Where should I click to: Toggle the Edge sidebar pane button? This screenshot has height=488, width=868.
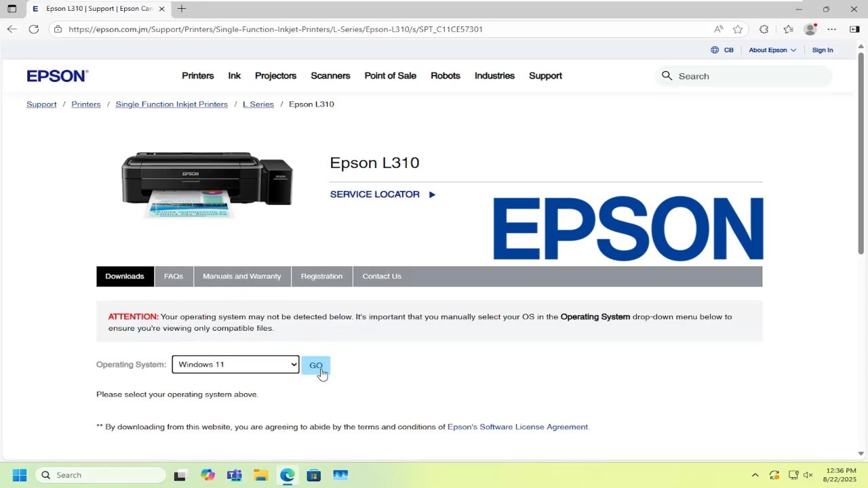[x=854, y=29]
